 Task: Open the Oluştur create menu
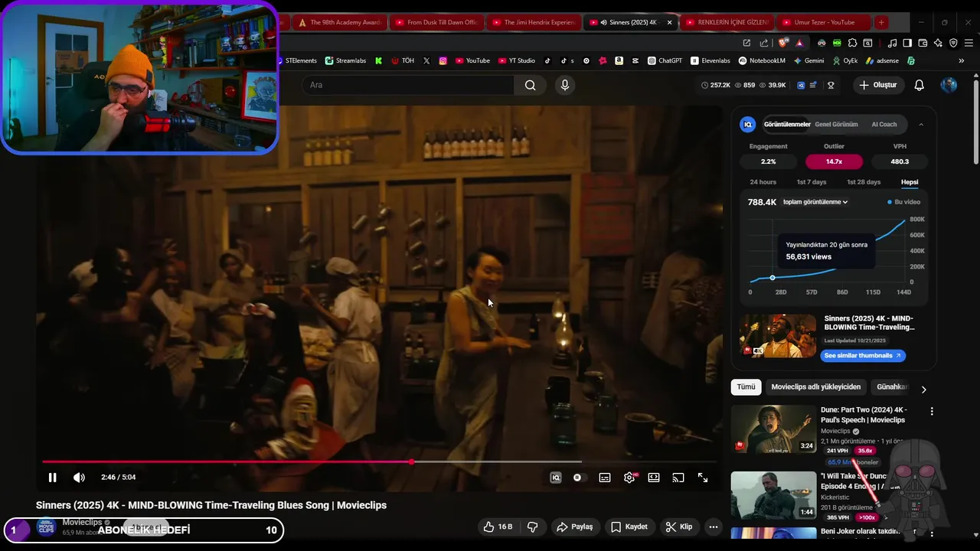(877, 85)
